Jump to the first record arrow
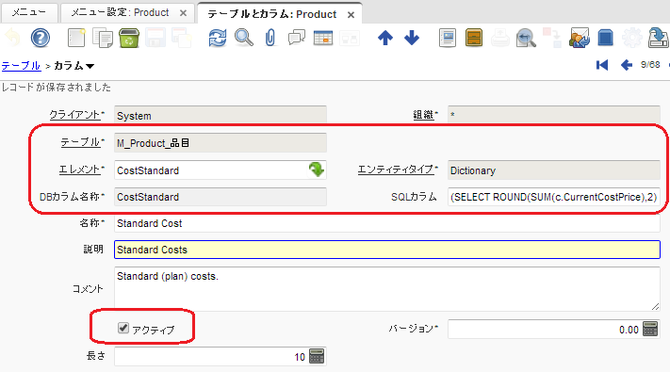 pyautogui.click(x=602, y=65)
